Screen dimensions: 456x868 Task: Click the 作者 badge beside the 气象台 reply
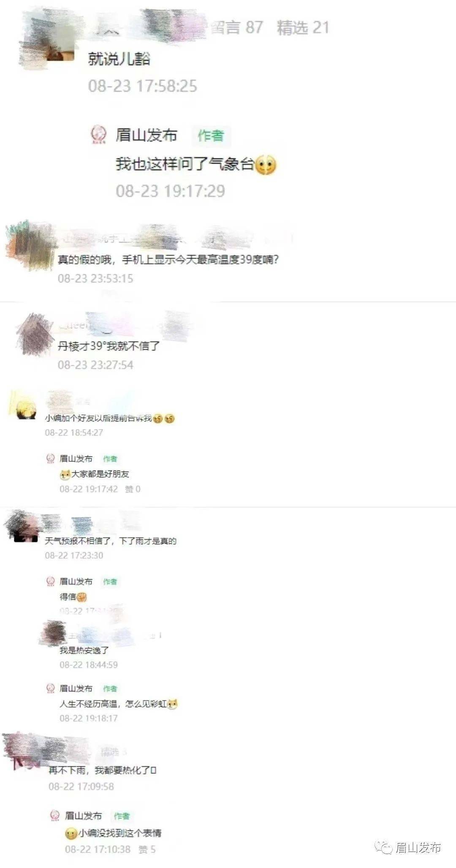[211, 136]
